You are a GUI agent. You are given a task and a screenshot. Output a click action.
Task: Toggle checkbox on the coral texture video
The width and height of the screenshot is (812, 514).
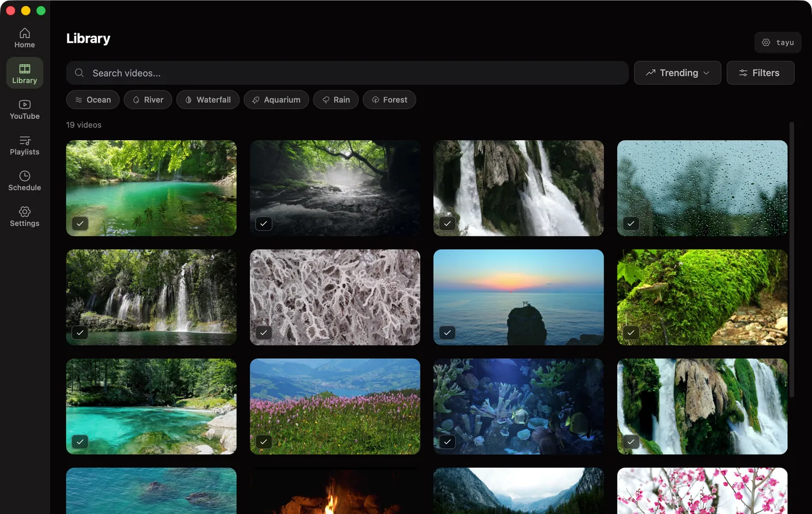264,332
